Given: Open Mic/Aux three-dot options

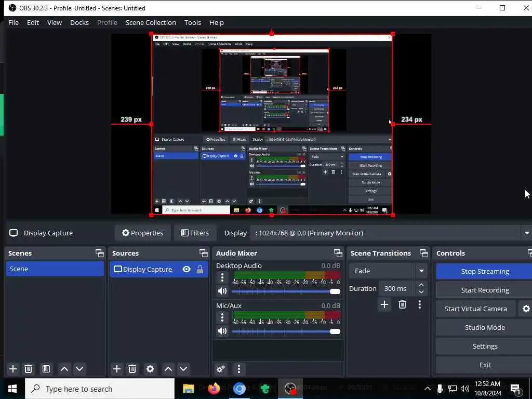Looking at the screenshot, I should 222,317.
